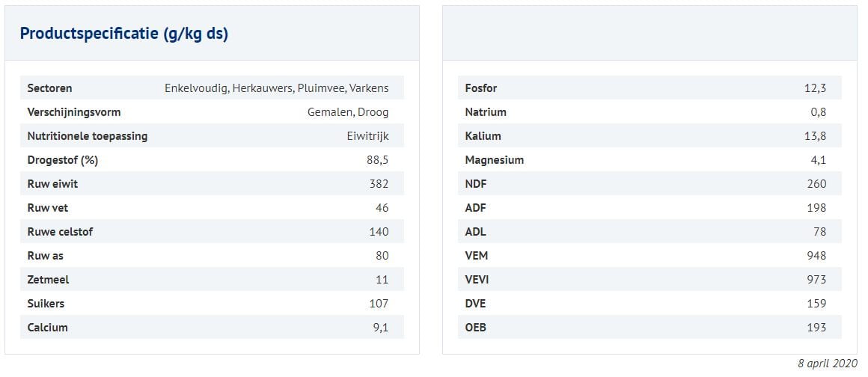This screenshot has height=377, width=868.
Task: Click the Zetmeel row label
Action: (x=49, y=280)
